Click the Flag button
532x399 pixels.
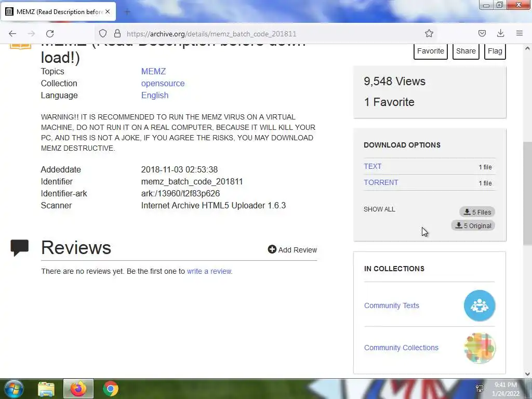click(495, 51)
